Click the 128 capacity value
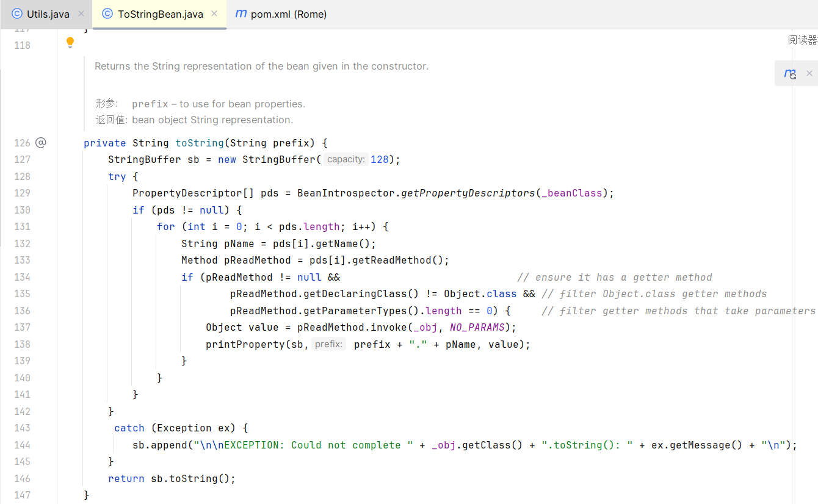This screenshot has height=504, width=818. click(380, 159)
